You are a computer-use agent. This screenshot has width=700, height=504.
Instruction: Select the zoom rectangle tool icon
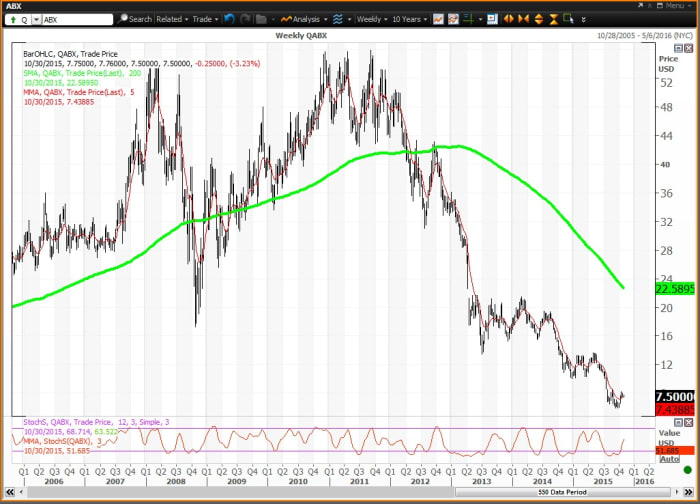point(568,19)
